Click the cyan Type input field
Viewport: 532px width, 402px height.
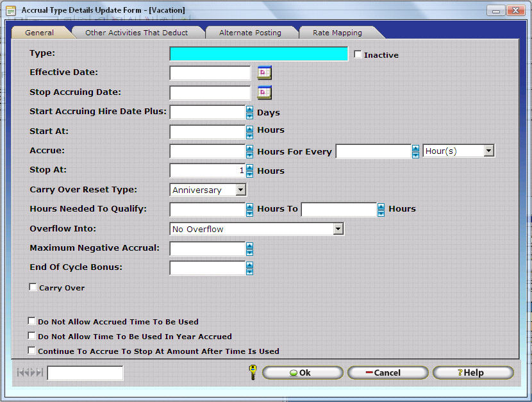[258, 54]
